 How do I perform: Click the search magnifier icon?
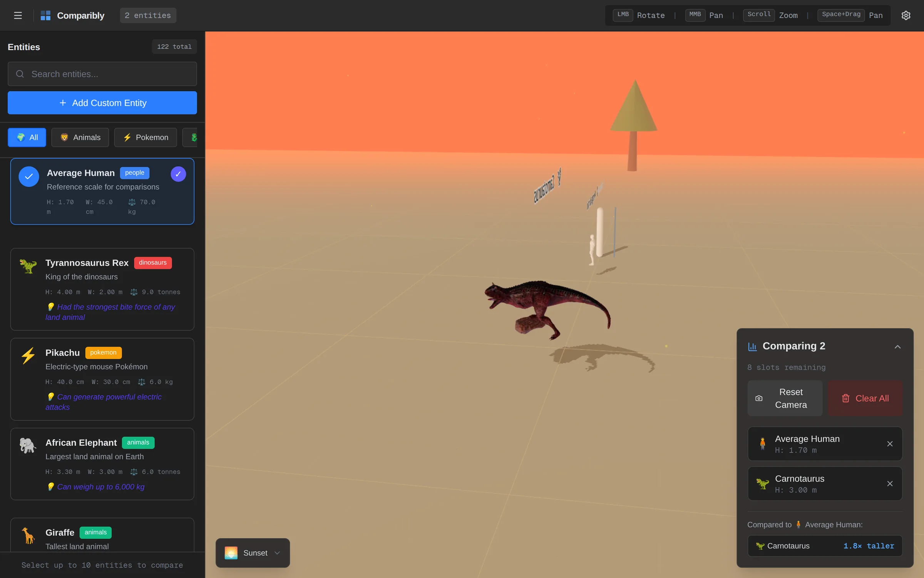[x=20, y=74]
